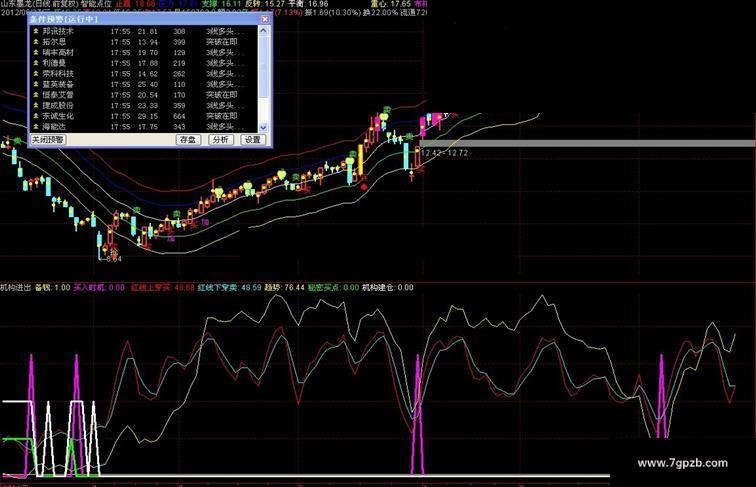The height and width of the screenshot is (487, 756).
Task: Select the 捷成股份 stock name
Action: coord(58,106)
